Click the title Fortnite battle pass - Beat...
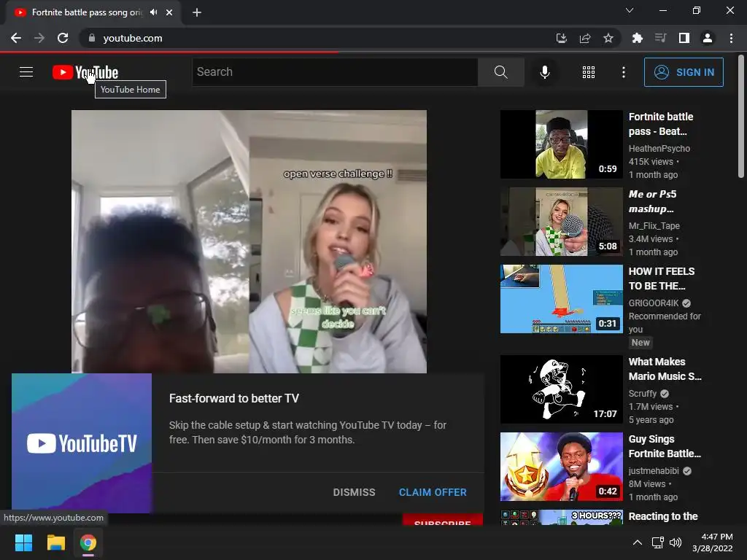Screen dimensions: 747x560 (x=661, y=124)
